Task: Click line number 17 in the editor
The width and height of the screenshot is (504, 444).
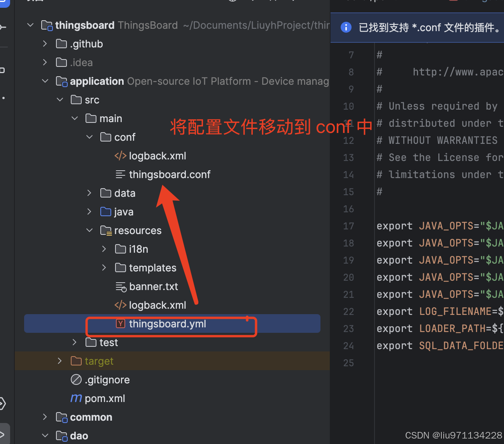Action: 348,226
